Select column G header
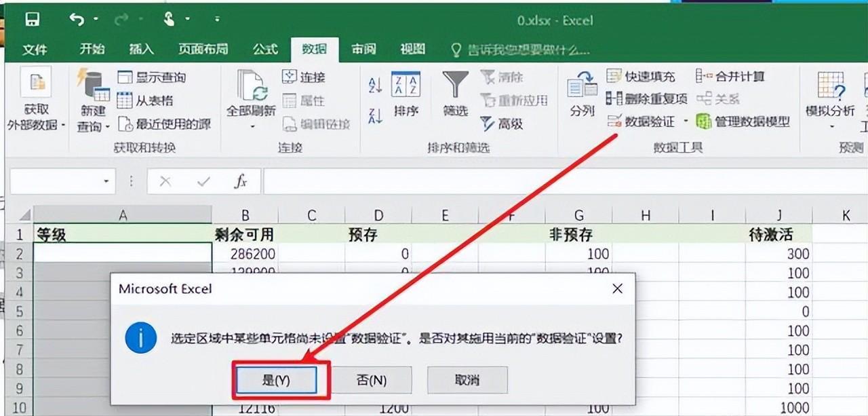The image size is (868, 416). tap(578, 215)
